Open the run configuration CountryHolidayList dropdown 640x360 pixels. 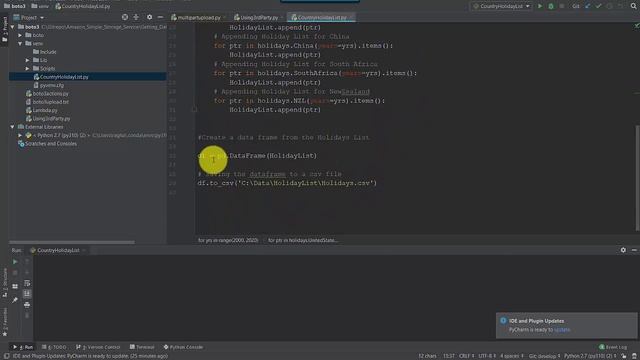click(501, 6)
